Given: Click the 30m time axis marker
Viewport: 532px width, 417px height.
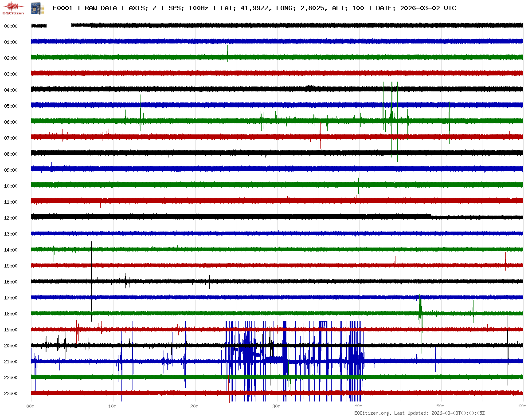Looking at the screenshot, I should pos(277,406).
